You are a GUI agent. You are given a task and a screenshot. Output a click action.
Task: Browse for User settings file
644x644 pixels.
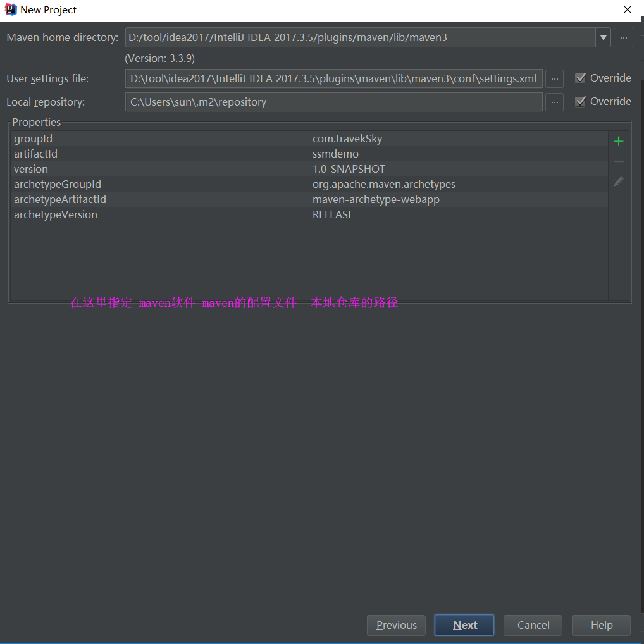[554, 79]
